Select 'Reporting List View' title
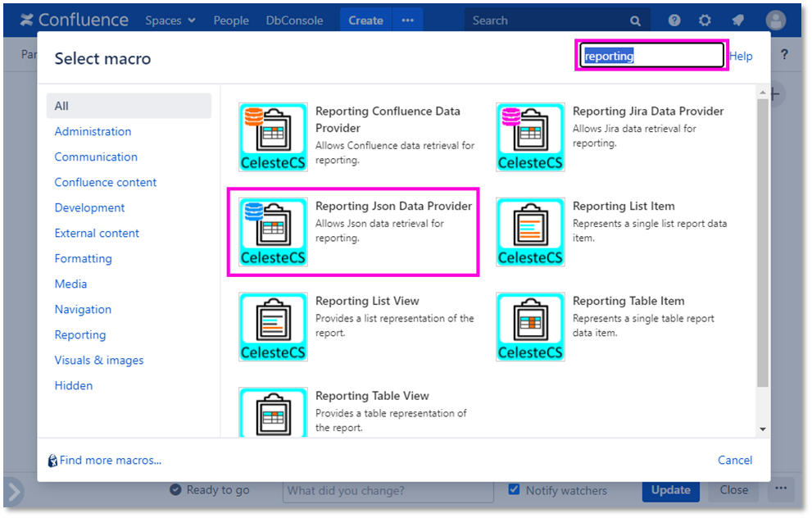The width and height of the screenshot is (812, 518). [367, 301]
